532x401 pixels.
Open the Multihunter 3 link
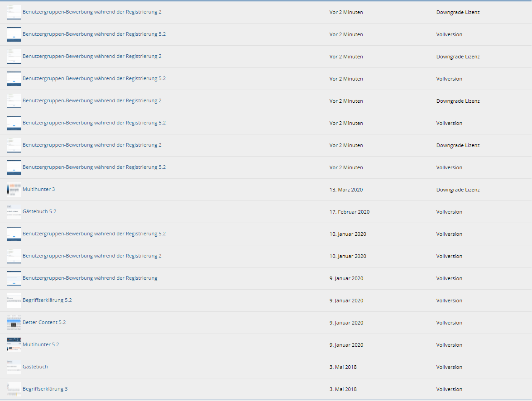tap(38, 189)
